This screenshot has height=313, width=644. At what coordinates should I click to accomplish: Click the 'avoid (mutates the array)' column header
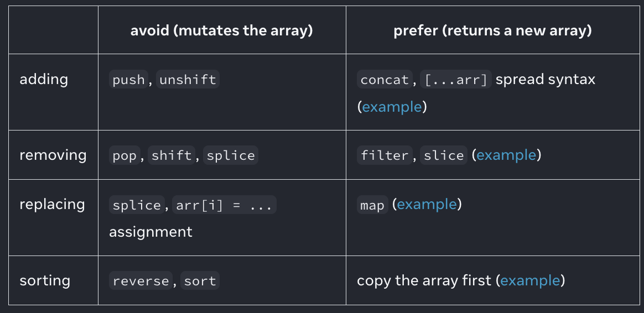tap(222, 30)
